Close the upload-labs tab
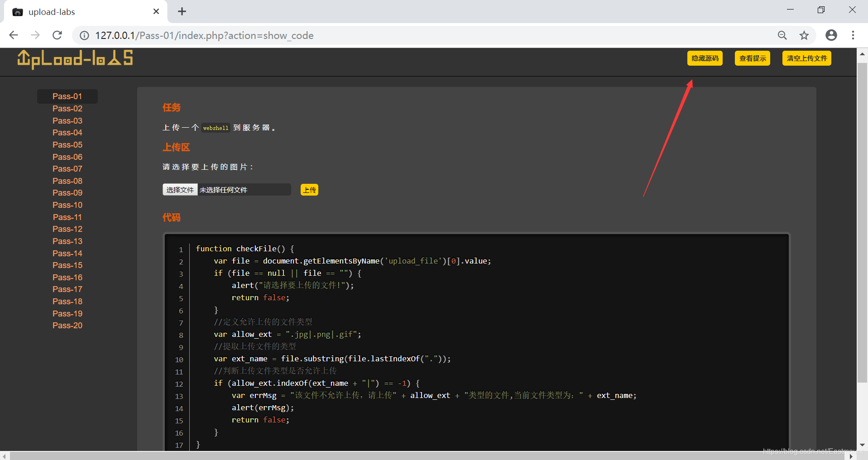 point(156,11)
